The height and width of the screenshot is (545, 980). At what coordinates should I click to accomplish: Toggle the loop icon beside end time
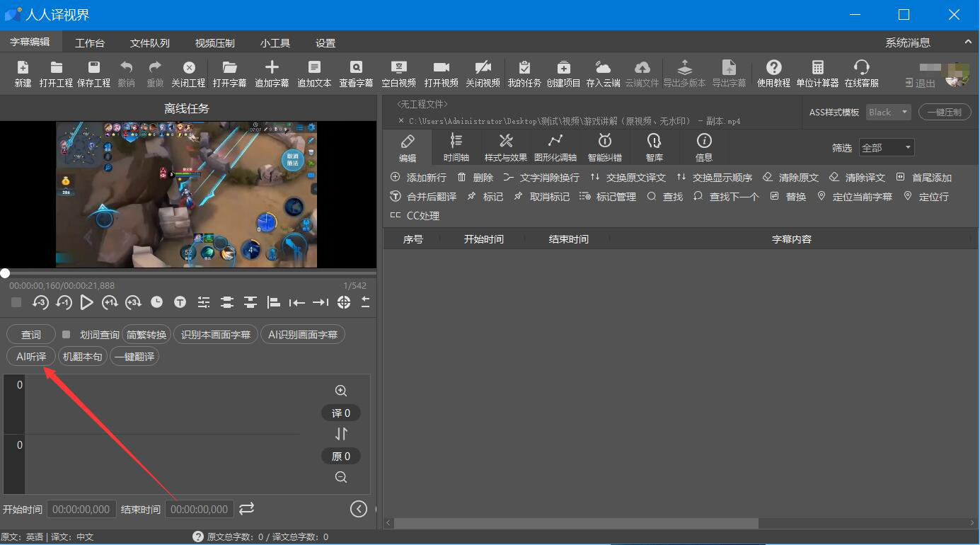(x=246, y=509)
